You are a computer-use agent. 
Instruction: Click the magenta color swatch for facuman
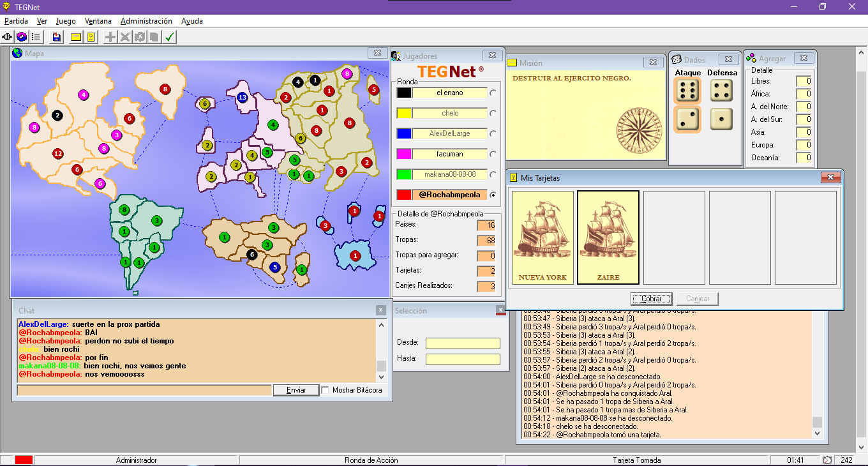pos(404,154)
